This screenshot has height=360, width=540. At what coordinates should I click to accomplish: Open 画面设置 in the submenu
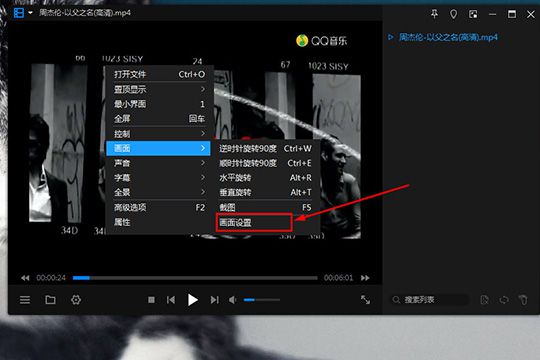pos(254,223)
